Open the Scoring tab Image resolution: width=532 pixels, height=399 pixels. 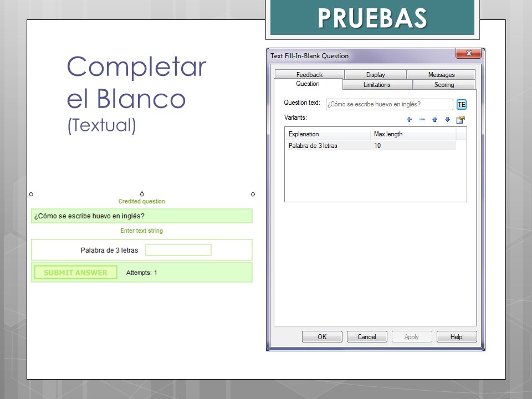point(444,84)
